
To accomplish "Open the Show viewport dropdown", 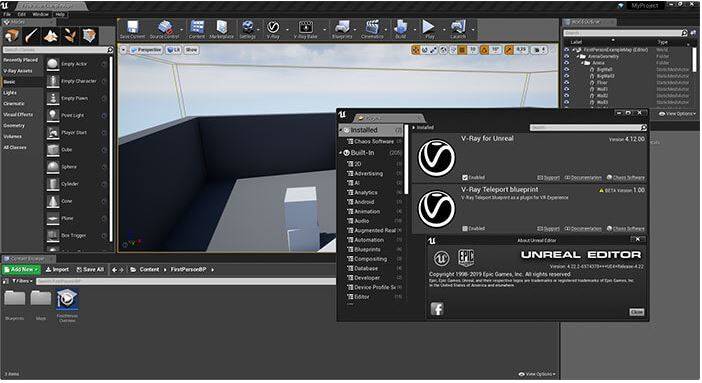I will pyautogui.click(x=191, y=50).
